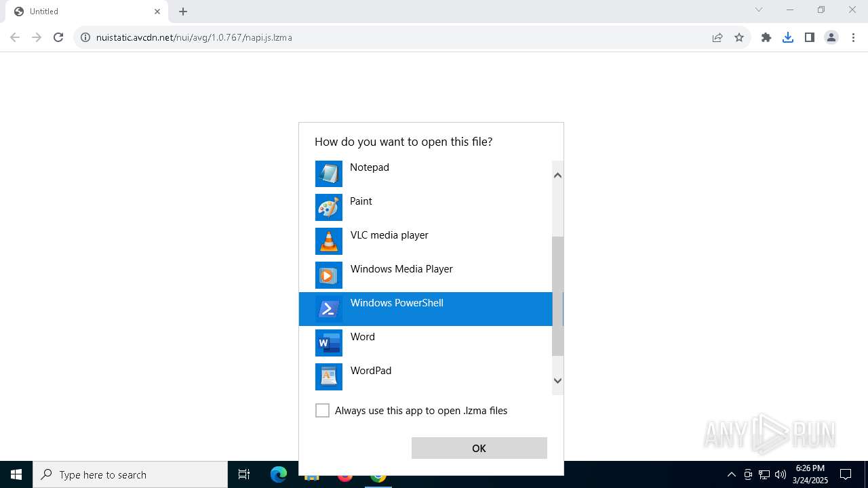Open volume control tray icon

781,474
